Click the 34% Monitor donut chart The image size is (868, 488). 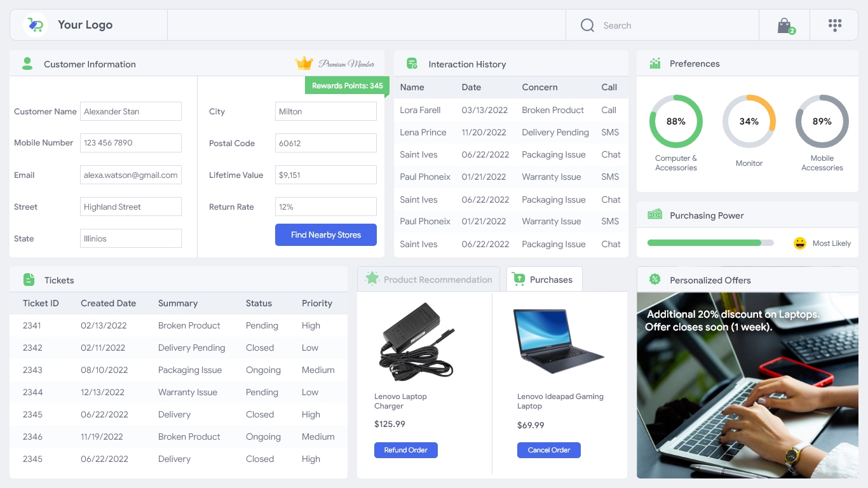(x=749, y=121)
